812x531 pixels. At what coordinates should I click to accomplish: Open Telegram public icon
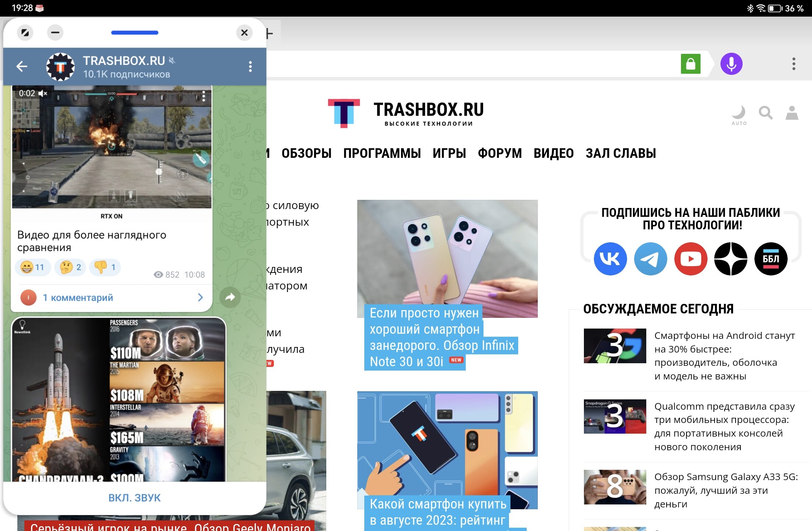click(x=650, y=259)
